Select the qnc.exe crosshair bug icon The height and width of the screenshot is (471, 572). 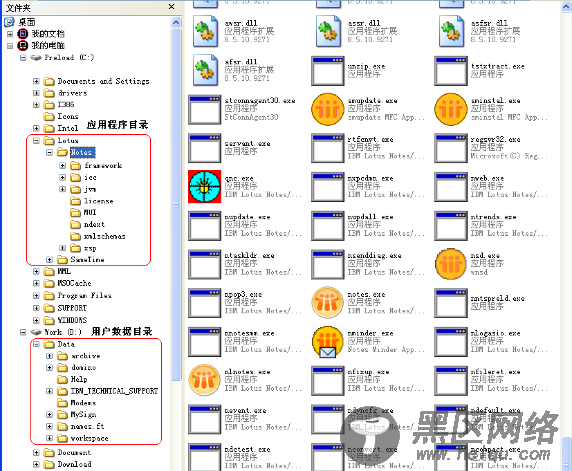click(x=204, y=186)
